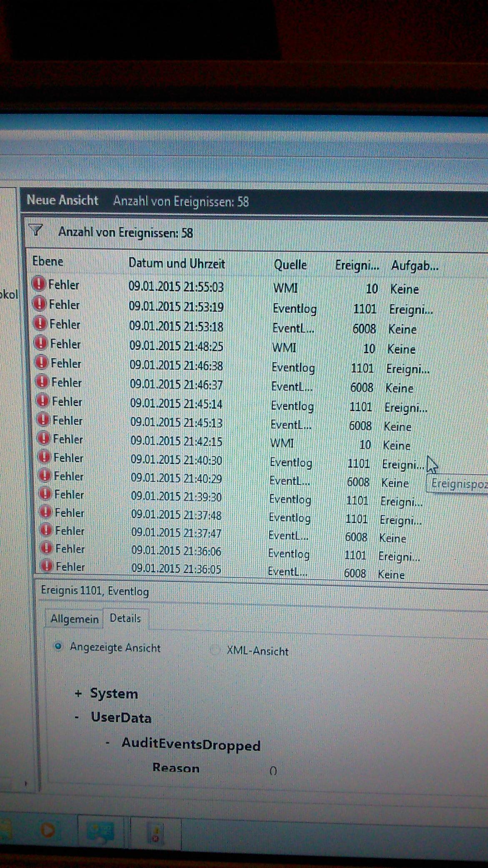Click the filter funnel icon
The image size is (488, 868).
pos(36,230)
